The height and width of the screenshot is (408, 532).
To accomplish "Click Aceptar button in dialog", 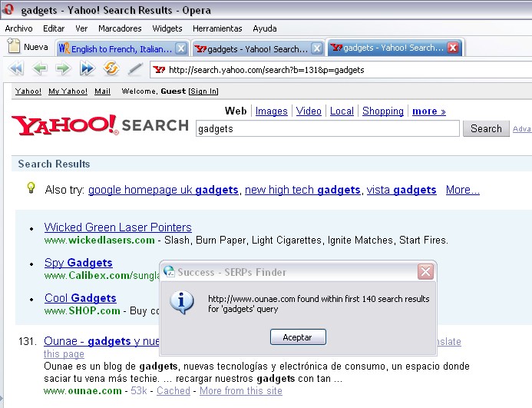I will 298,337.
